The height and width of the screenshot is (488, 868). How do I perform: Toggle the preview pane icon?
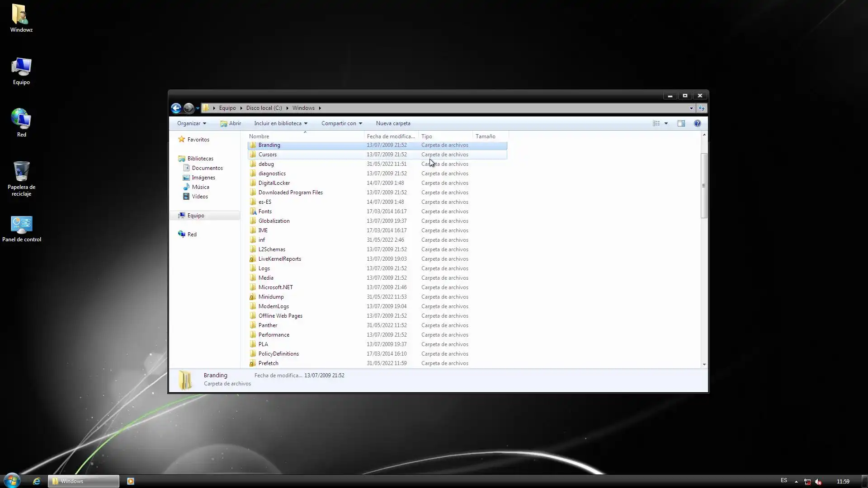pyautogui.click(x=681, y=123)
